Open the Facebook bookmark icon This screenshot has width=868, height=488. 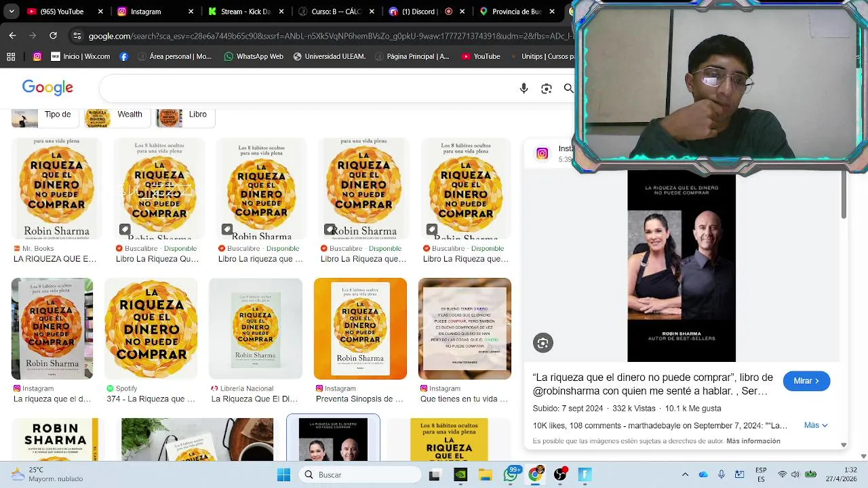(123, 56)
